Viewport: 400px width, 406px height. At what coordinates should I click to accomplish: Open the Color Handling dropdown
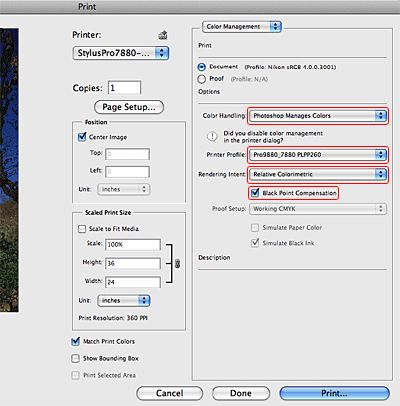click(318, 116)
